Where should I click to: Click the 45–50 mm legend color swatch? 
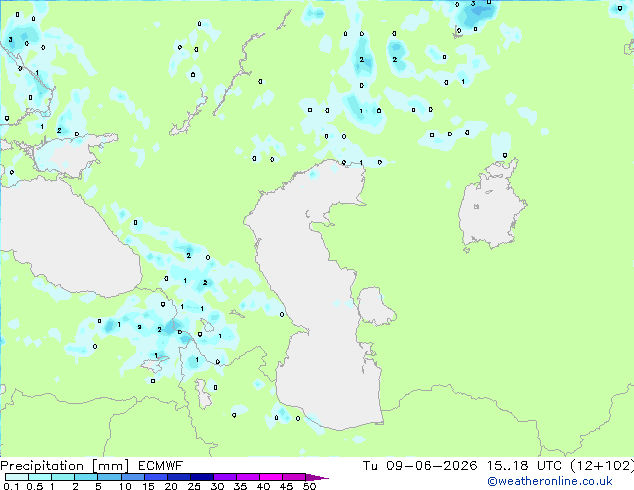pos(294,477)
